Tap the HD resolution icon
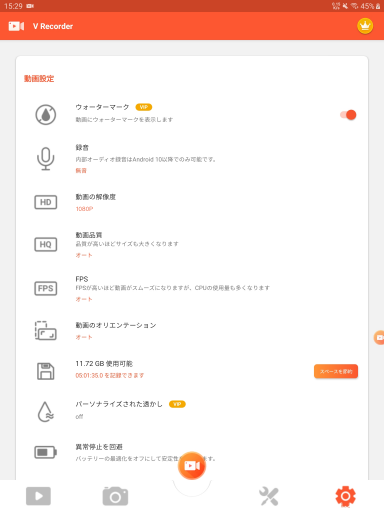The height and width of the screenshot is (512, 384). coord(46,202)
